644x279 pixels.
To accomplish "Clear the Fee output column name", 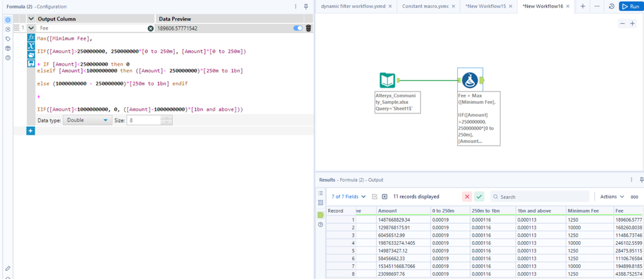I will point(150,28).
